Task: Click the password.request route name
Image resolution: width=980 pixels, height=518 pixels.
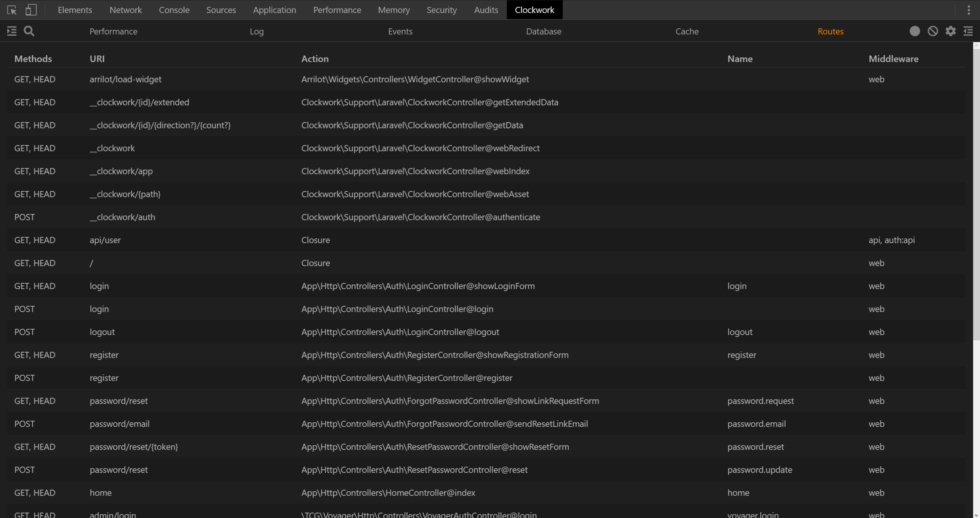Action: (760, 401)
